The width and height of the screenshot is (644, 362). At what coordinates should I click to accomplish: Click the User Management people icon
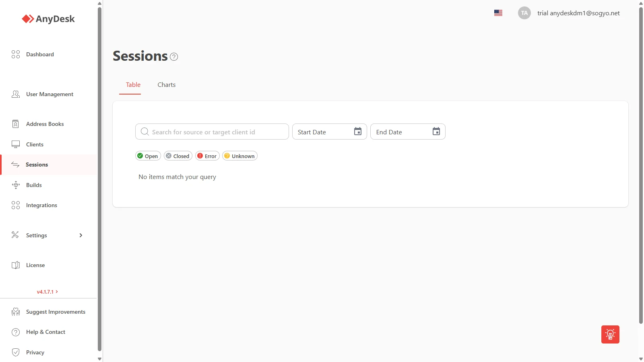click(x=16, y=94)
